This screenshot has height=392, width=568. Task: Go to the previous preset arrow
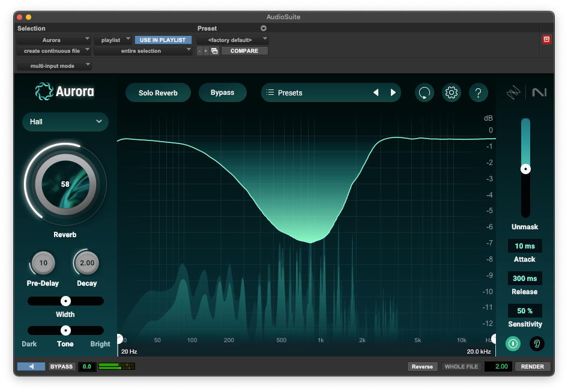[376, 92]
